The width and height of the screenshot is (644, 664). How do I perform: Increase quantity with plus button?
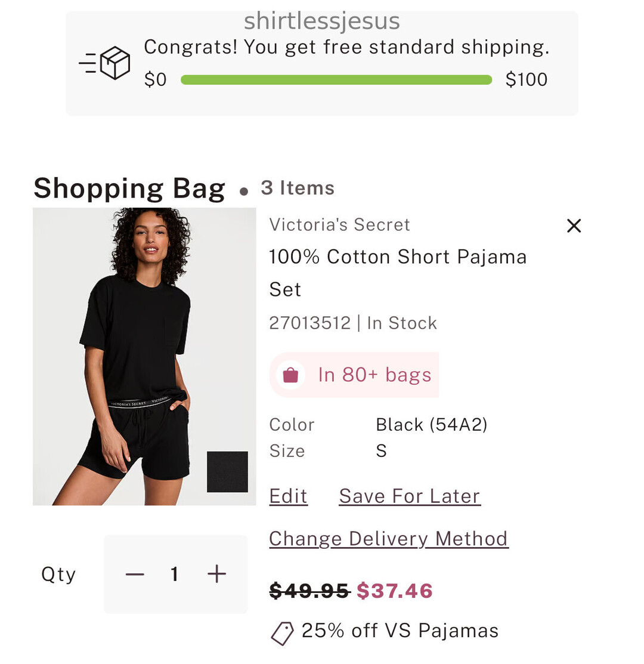click(x=216, y=574)
